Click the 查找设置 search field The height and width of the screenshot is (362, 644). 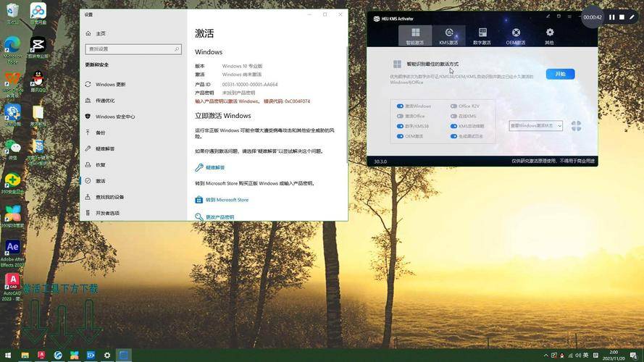tap(133, 49)
